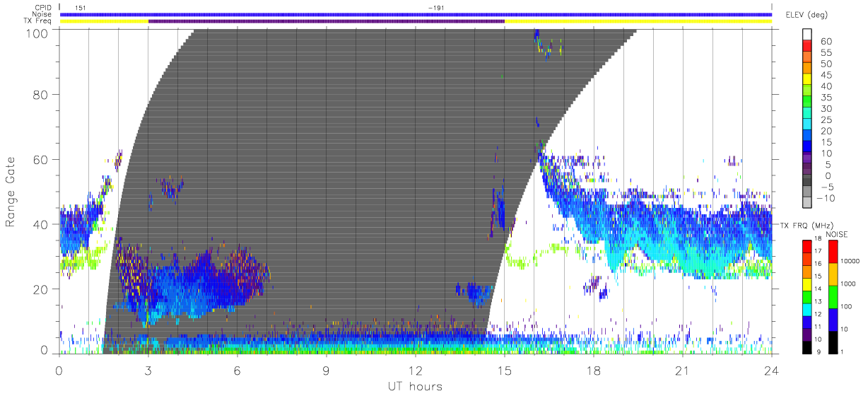Click the blue Noise bar above the plot
Viewport: 868px width, 401px height.
pos(416,14)
